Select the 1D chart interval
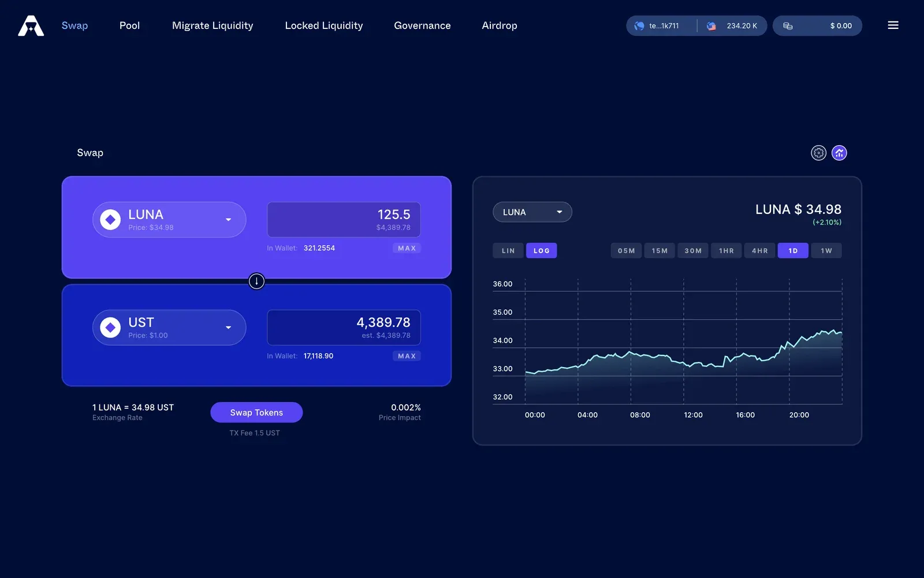The height and width of the screenshot is (578, 924). tap(793, 251)
